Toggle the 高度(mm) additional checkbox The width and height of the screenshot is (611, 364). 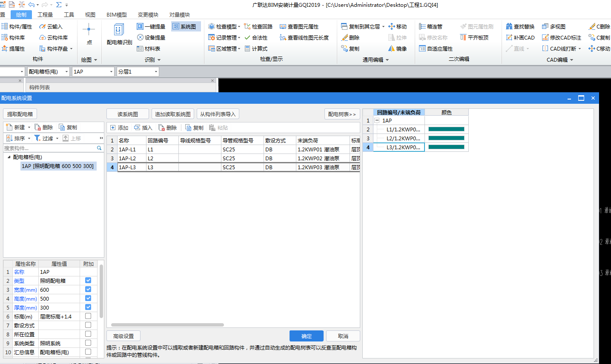click(x=88, y=298)
